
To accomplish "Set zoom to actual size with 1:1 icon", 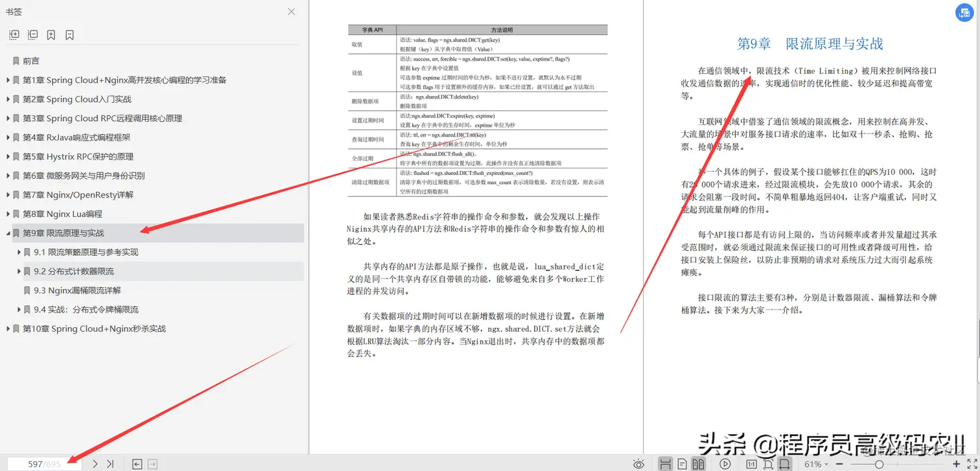I will [751, 464].
